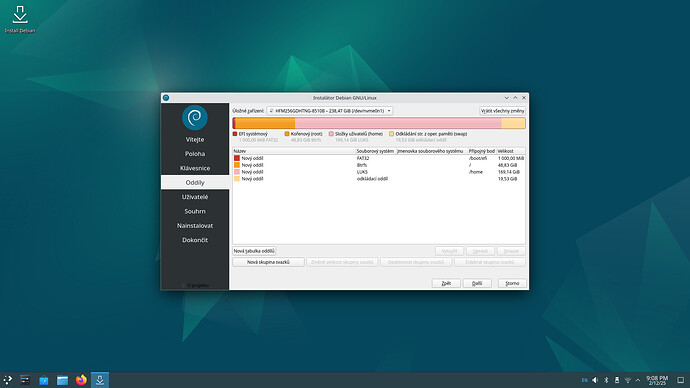Open the Dolphin file manager
Screen dimensions: 690x388
point(62,380)
